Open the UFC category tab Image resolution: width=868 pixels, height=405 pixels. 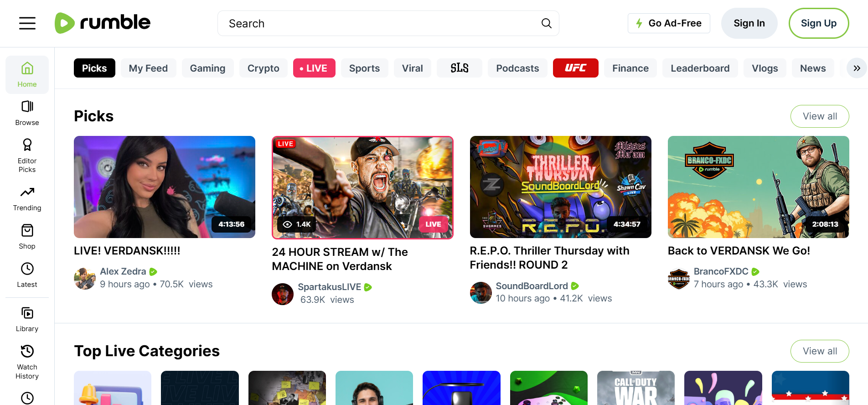(575, 68)
